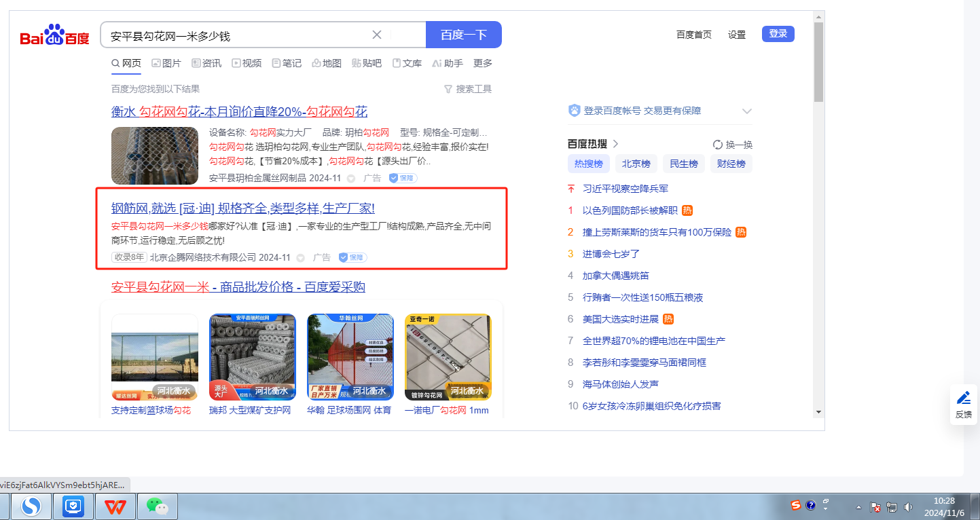Open 登录百度帐号 交易更有保障 link
The width and height of the screenshot is (980, 520).
pos(642,111)
